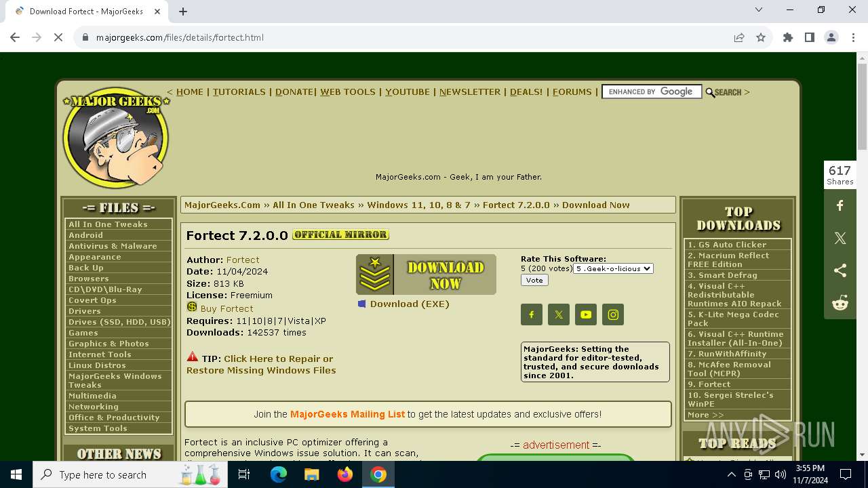Open Drives (SSD, HDD, USB) category
868x488 pixels.
[119, 322]
